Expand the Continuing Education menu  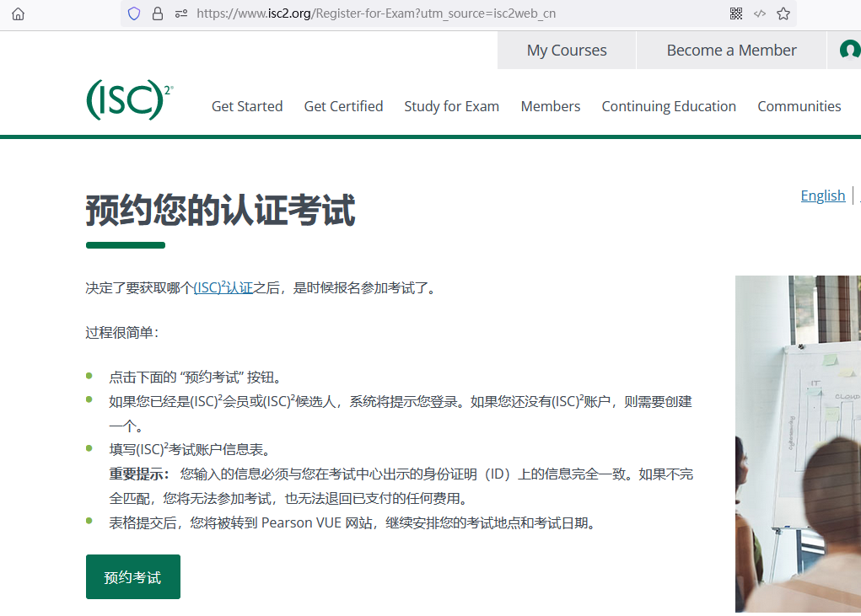[x=669, y=106]
